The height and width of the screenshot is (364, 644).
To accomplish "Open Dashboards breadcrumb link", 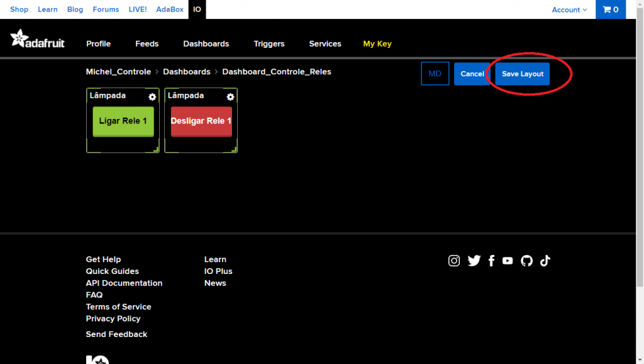I will pos(186,72).
